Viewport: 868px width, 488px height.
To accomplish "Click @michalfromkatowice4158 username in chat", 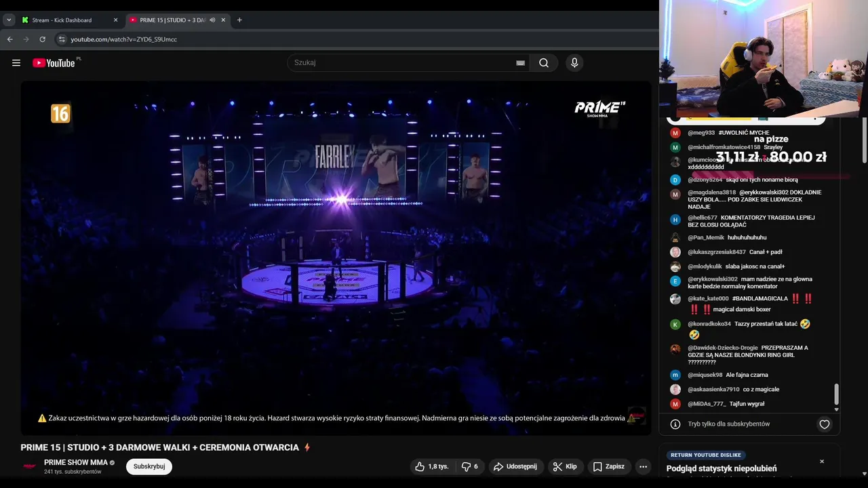I will click(x=724, y=147).
